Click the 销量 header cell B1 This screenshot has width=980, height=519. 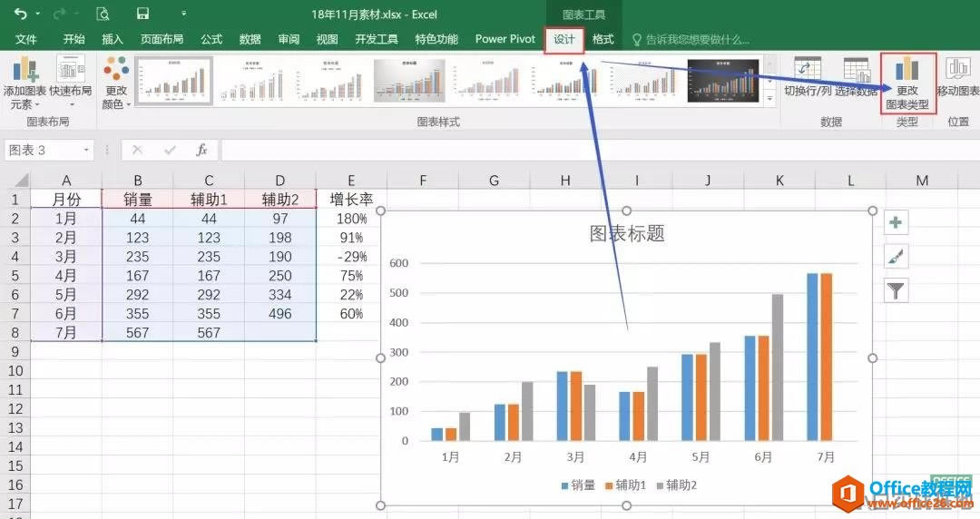(x=138, y=200)
